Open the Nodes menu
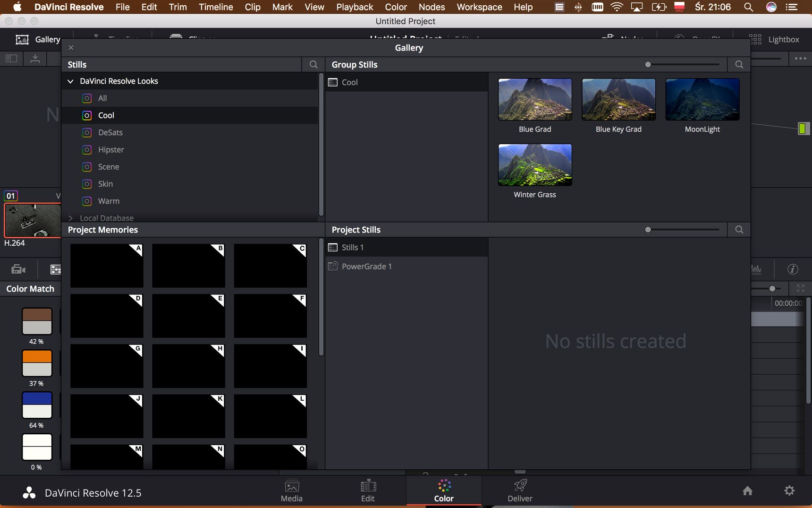The height and width of the screenshot is (508, 812). 431,7
